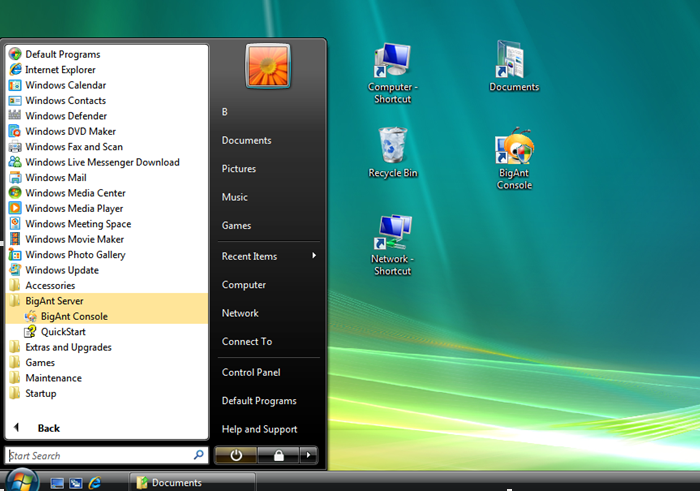The height and width of the screenshot is (491, 700).
Task: Open Games in the Start menu right pane
Action: (269, 225)
